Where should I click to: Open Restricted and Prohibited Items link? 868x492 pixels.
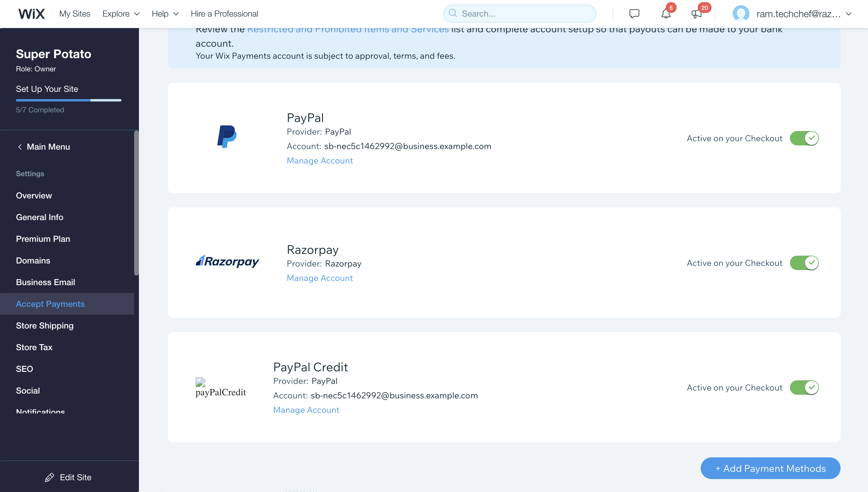tap(348, 30)
